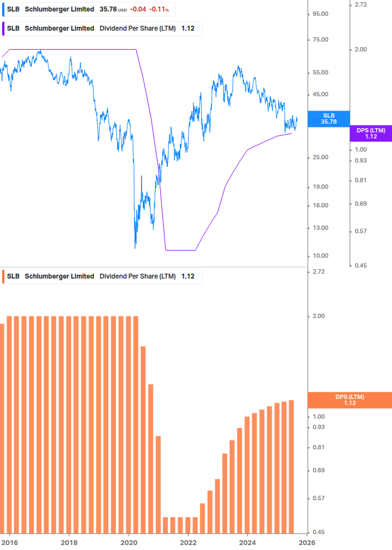Click the 10.00 price axis label
Viewport: 392px width, 550px height.
click(x=320, y=256)
